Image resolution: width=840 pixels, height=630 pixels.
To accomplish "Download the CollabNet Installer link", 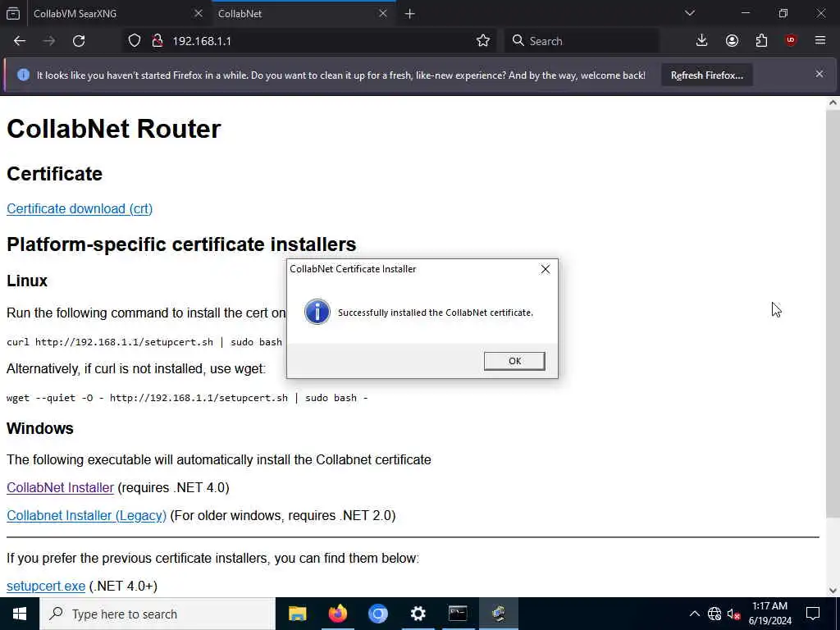I will click(60, 487).
